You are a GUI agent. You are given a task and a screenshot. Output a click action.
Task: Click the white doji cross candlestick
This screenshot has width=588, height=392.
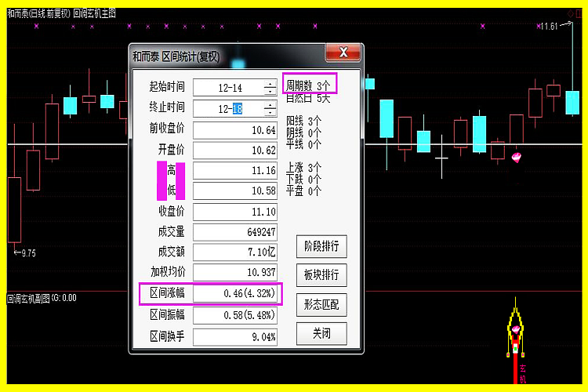coord(442,158)
